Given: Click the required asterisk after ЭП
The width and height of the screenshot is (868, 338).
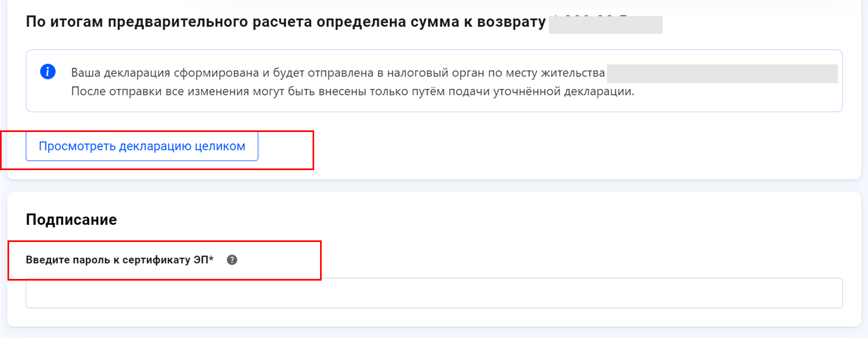Looking at the screenshot, I should [211, 260].
